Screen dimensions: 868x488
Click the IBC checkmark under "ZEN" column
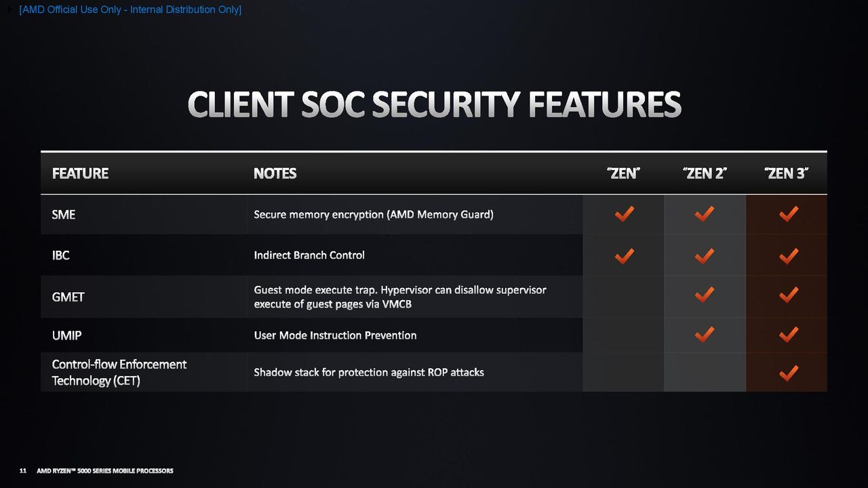pyautogui.click(x=624, y=256)
